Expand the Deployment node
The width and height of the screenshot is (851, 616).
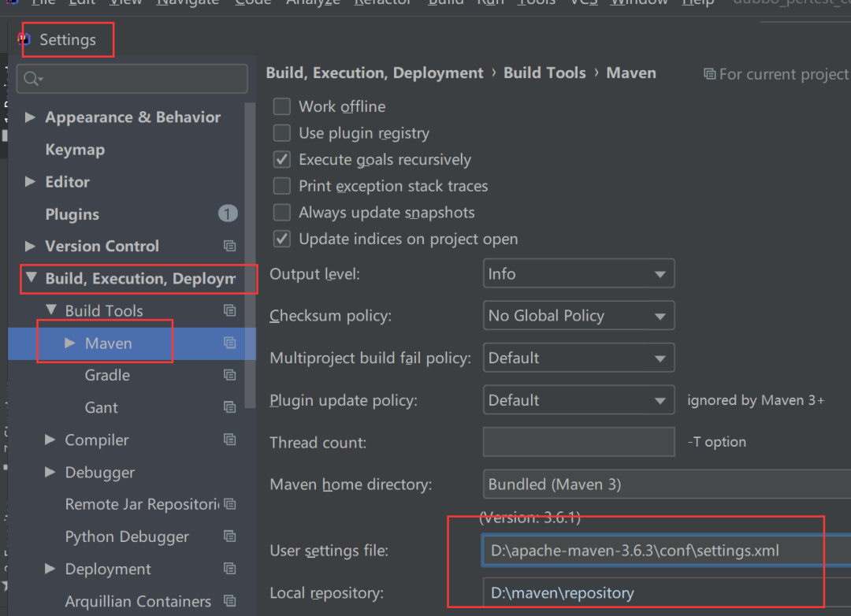(x=50, y=569)
